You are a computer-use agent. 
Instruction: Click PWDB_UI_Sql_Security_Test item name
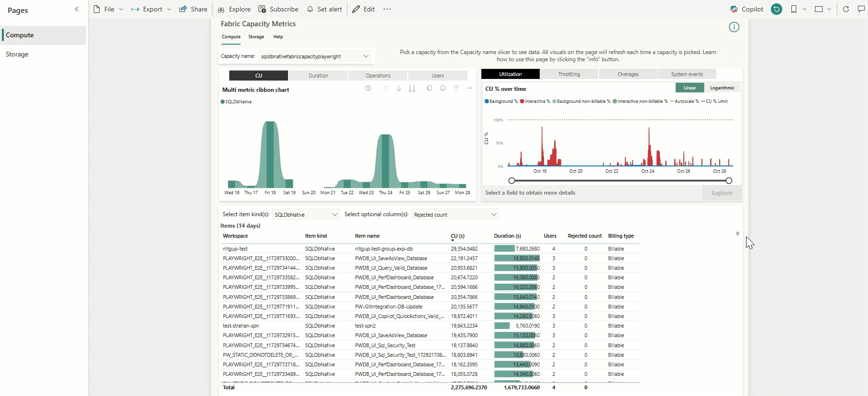385,345
